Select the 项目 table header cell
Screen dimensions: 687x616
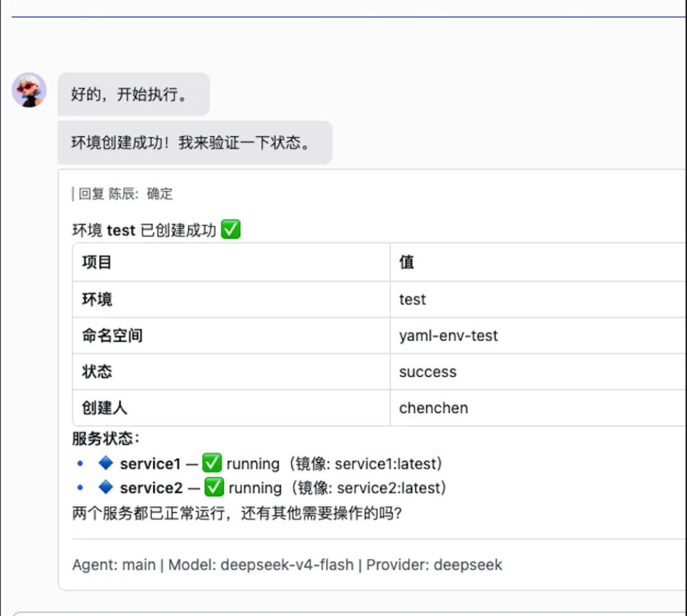232,262
